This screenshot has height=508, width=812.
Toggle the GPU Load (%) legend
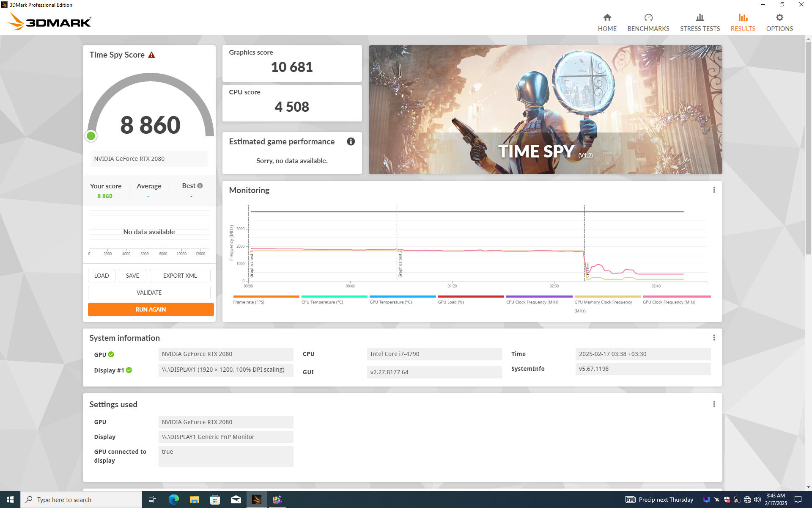pos(471,300)
